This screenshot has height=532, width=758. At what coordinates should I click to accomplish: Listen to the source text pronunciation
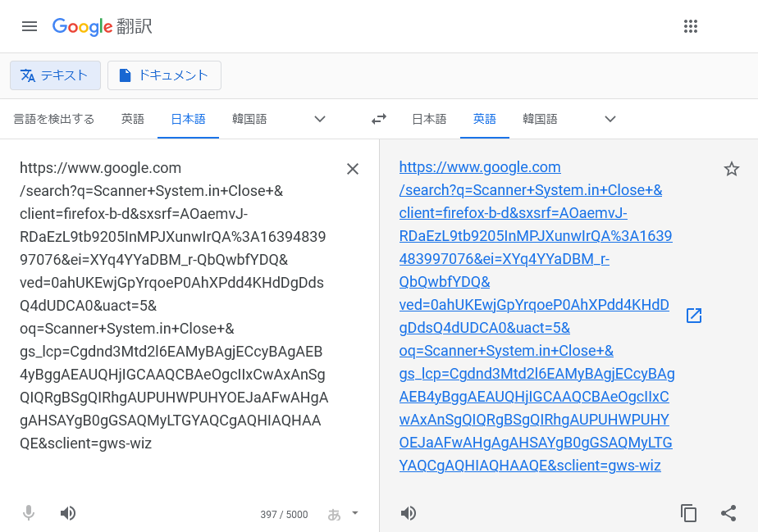pos(67,512)
